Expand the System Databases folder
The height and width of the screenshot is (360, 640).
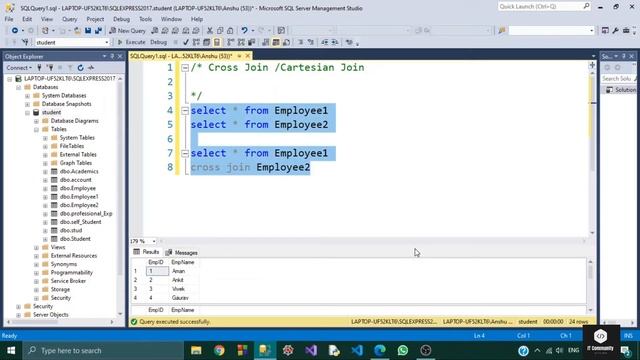(x=27, y=96)
